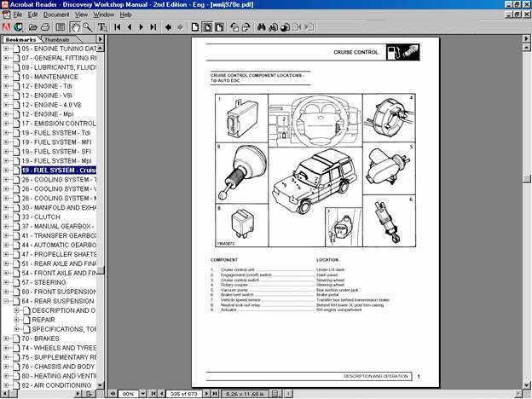
Task: Open the File menu
Action: 18,14
